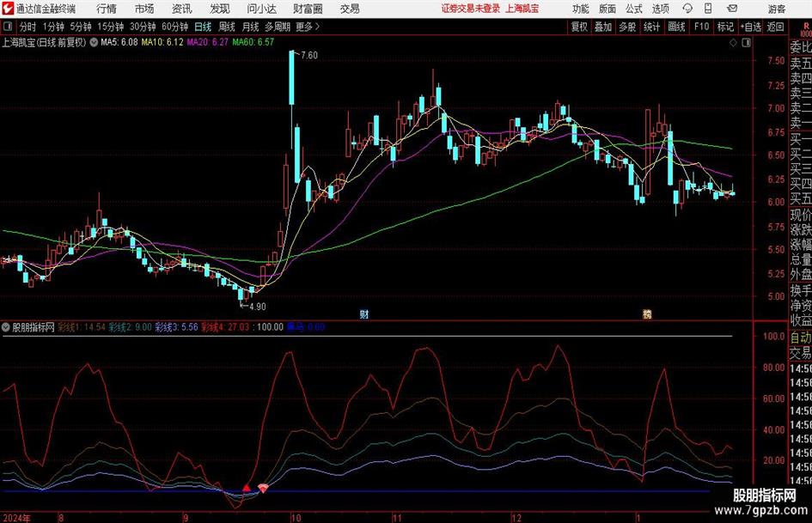Click the diamond icon above the chart
The image size is (812, 523).
[x=733, y=43]
